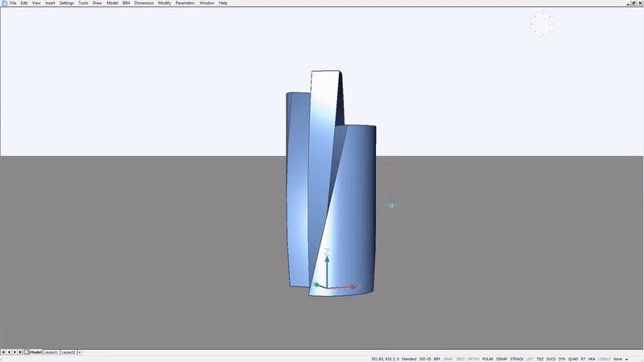Open the Edit menu
The width and height of the screenshot is (644, 362).
pos(24,3)
